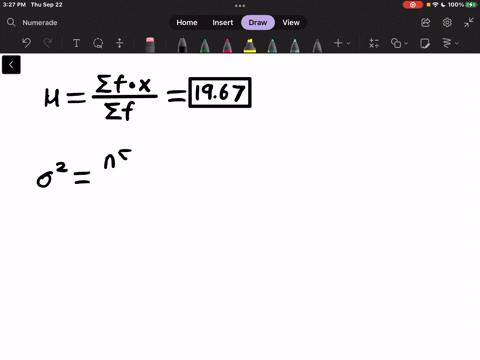Select the Lasso select tool
480x360 pixels.
[98, 43]
